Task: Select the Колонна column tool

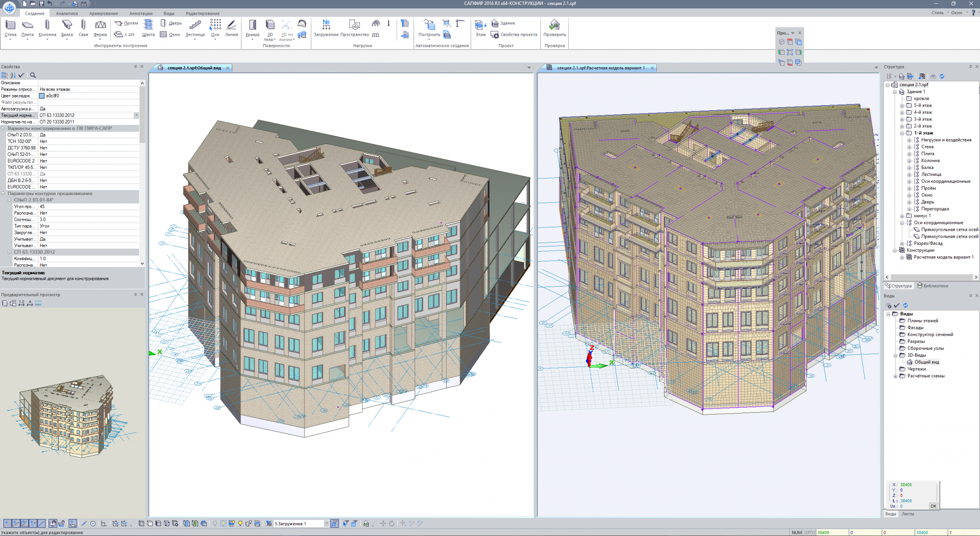Action: (47, 28)
